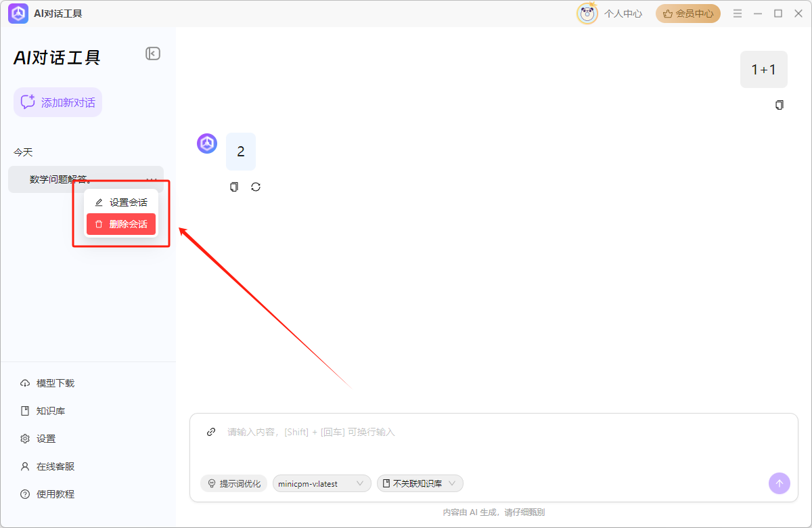Close the AI对话工具 window
Image resolution: width=812 pixels, height=528 pixels.
[x=798, y=14]
